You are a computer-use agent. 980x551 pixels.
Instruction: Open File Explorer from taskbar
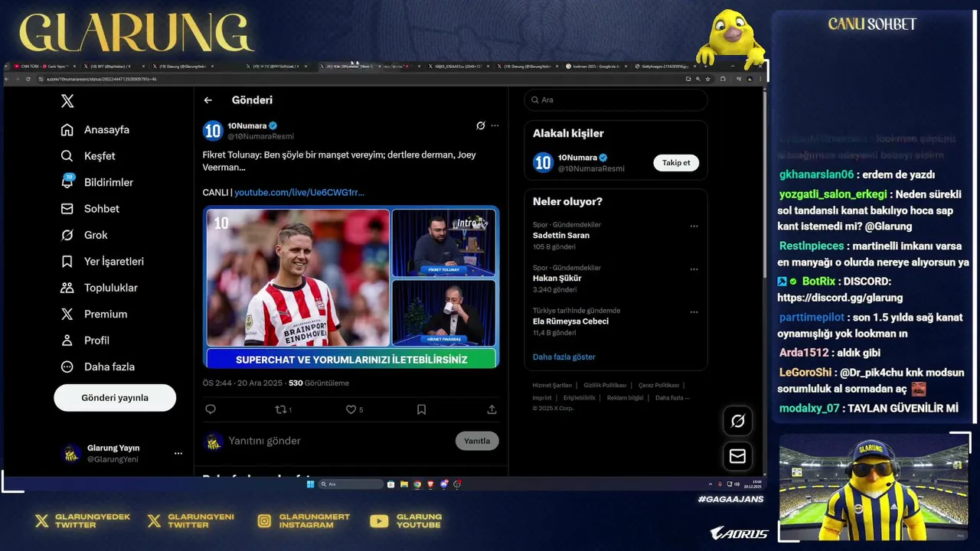404,484
